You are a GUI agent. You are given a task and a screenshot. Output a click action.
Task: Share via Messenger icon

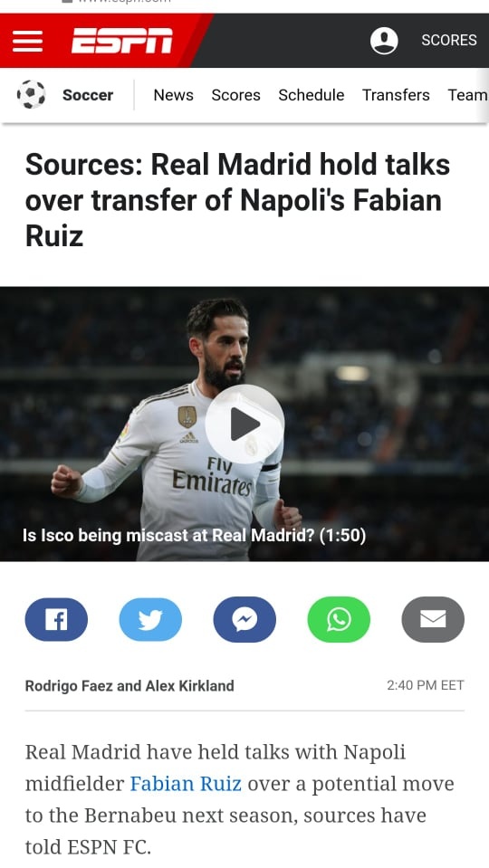244,619
